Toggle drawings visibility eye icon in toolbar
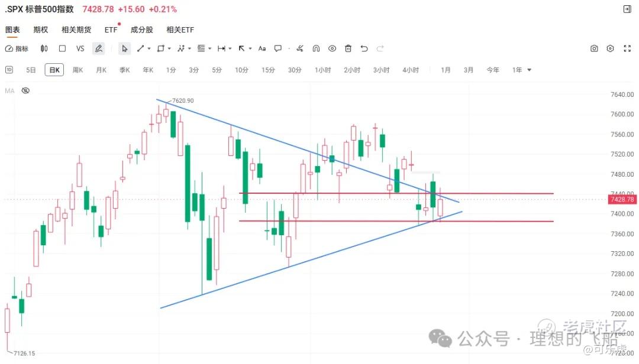Viewport: 639px width, 364px height. tap(332, 48)
